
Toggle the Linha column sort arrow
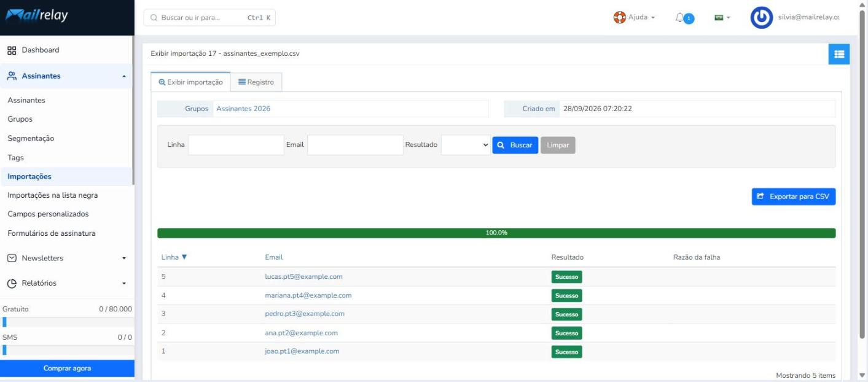click(x=184, y=257)
